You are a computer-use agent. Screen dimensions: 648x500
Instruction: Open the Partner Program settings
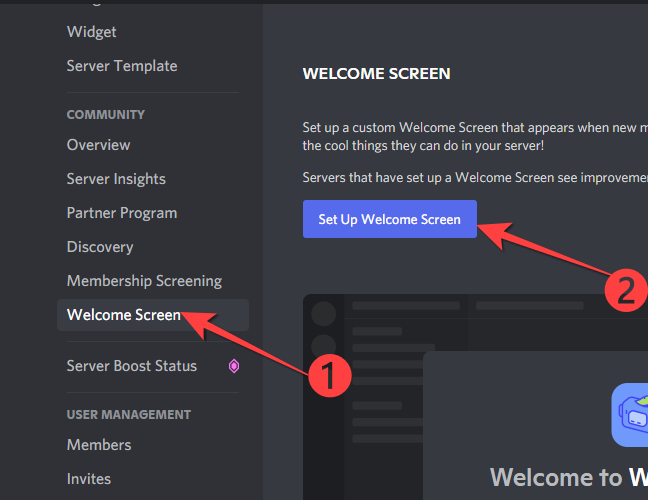[x=122, y=213]
